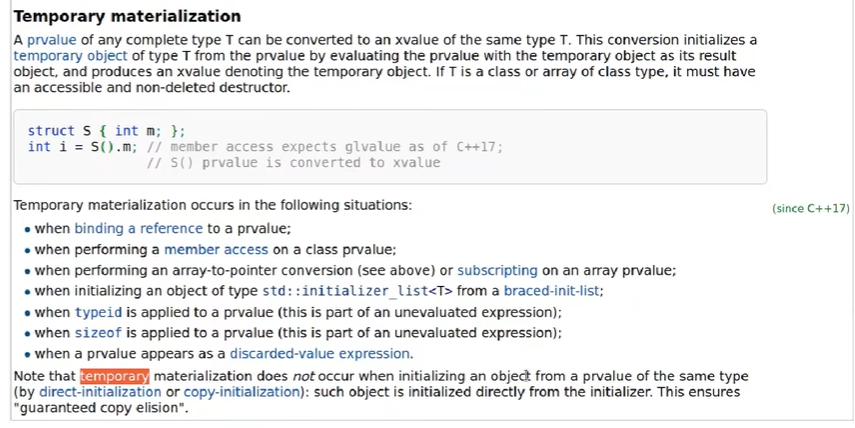Follow the "braced-init-list" link
855x428 pixels.
pos(553,291)
